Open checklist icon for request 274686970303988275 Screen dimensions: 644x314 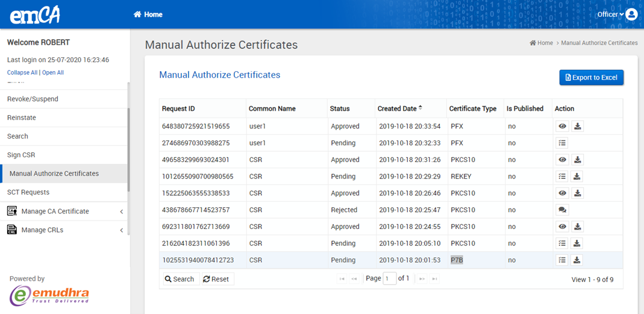point(562,143)
